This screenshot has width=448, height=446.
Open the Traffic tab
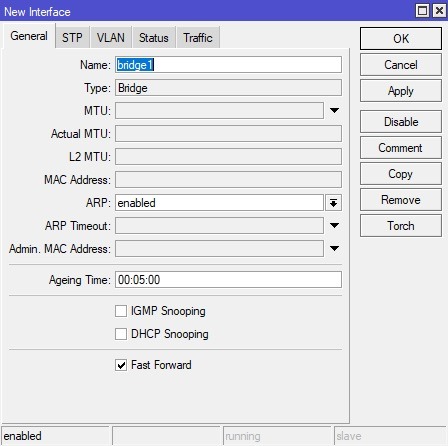coord(198,37)
